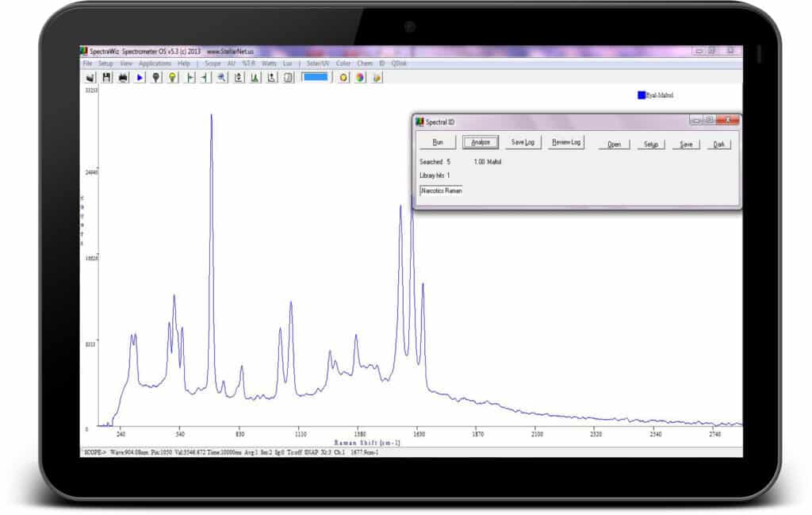Click the color wheel toolbar icon
The width and height of the screenshot is (812, 515).
(360, 77)
